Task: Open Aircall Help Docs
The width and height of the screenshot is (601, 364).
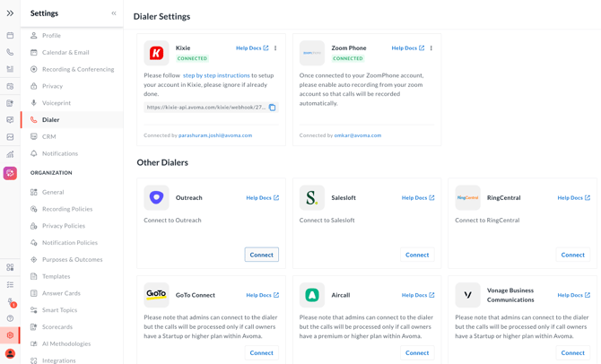Action: tap(418, 295)
